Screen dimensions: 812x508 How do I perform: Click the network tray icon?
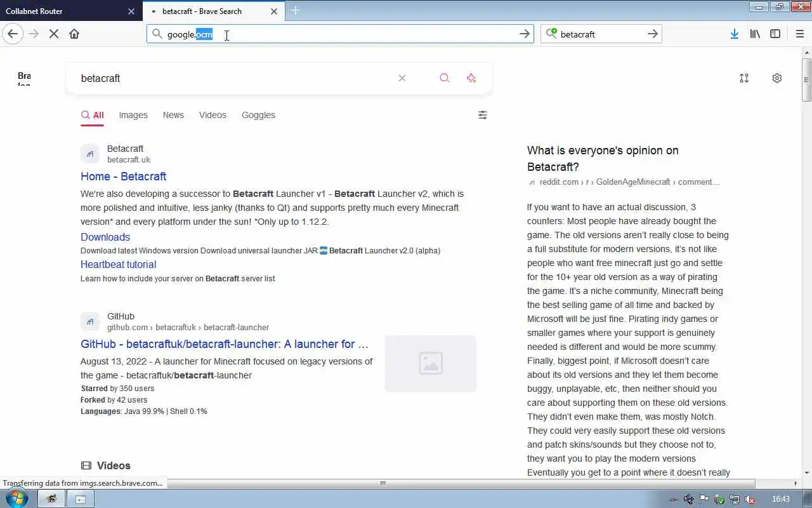(x=735, y=499)
